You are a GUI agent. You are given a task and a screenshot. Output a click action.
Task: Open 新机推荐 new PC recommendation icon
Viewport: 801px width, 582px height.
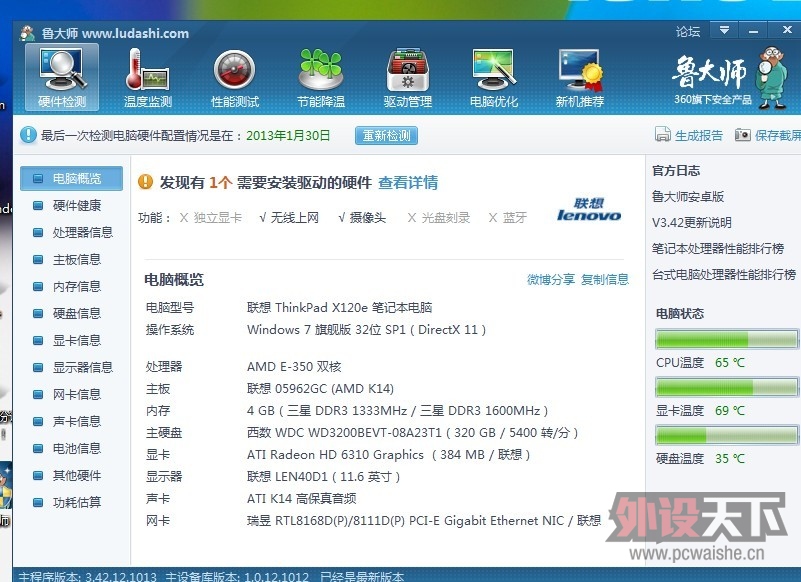pyautogui.click(x=580, y=77)
